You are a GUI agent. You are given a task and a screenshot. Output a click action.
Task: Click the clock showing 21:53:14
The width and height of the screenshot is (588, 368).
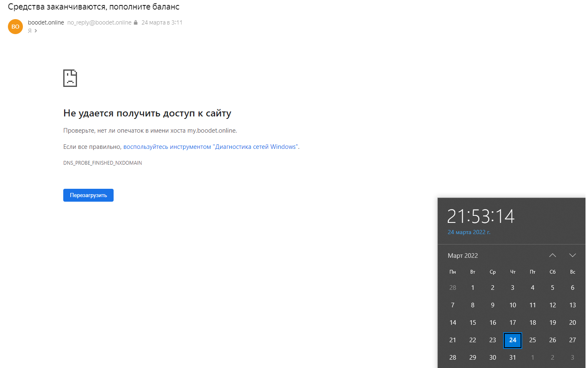[481, 217]
